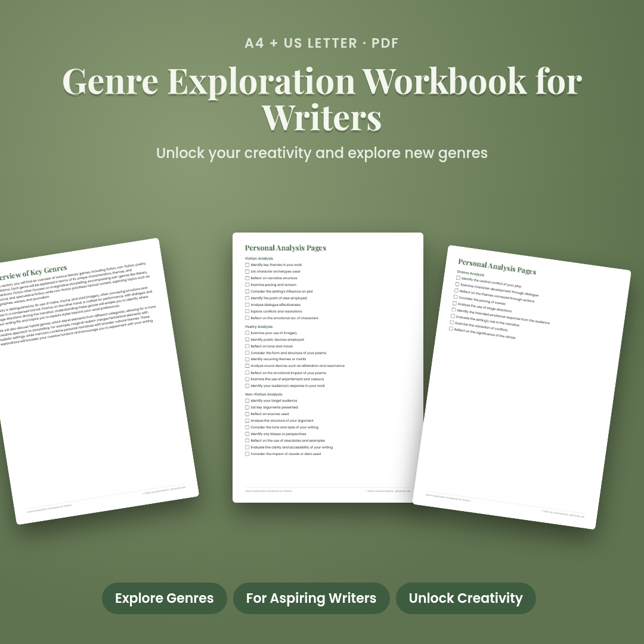Viewport: 644px width, 644px height.
Task: Check 'Consider the pacing of scenes' box
Action: 456,297
